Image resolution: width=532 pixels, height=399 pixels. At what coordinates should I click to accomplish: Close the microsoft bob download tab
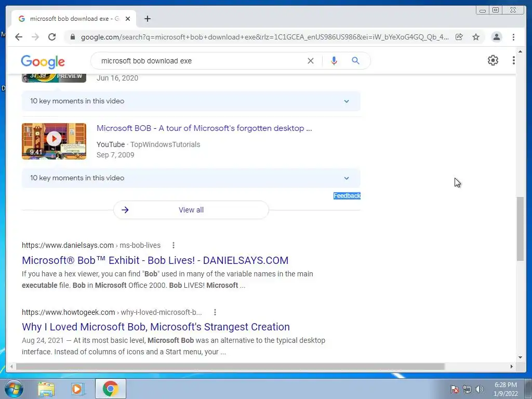click(x=128, y=19)
